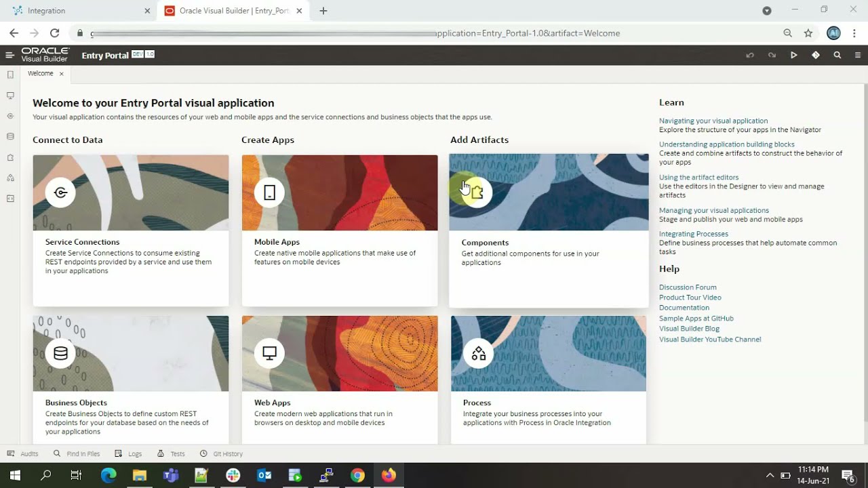Open the Visual Builder Blog link

pyautogui.click(x=689, y=329)
